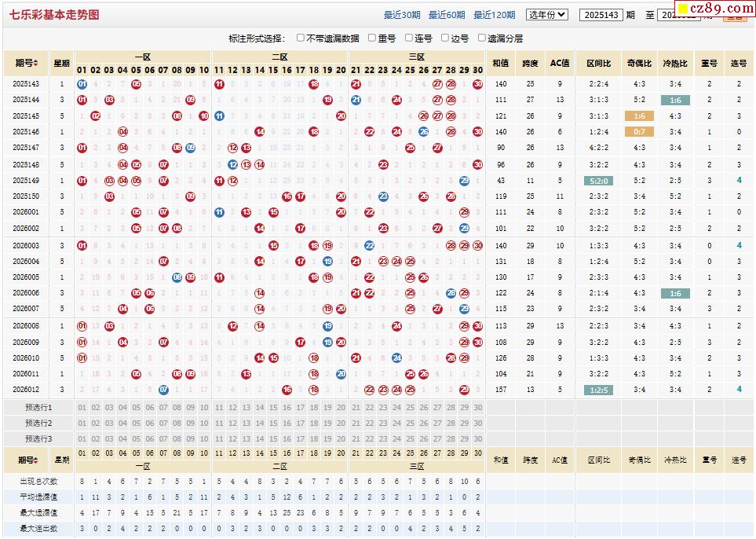
Task: Select number 07 in 预选行1 row
Action: point(163,407)
